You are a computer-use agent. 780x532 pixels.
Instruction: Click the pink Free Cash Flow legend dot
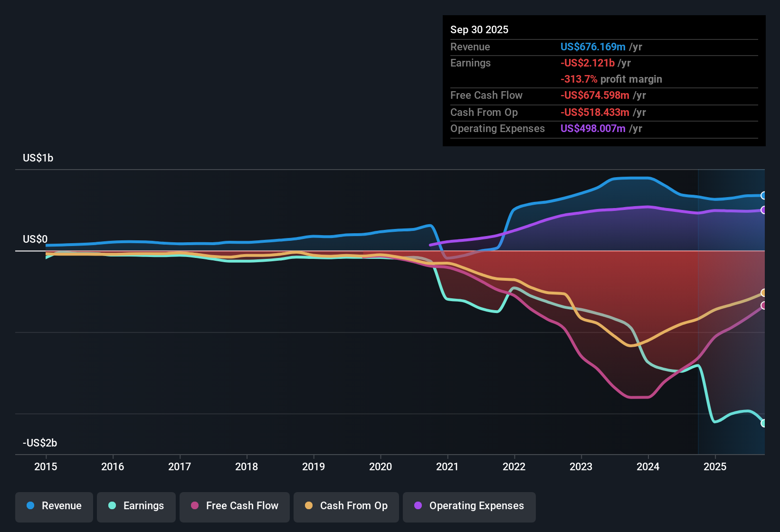coord(194,506)
